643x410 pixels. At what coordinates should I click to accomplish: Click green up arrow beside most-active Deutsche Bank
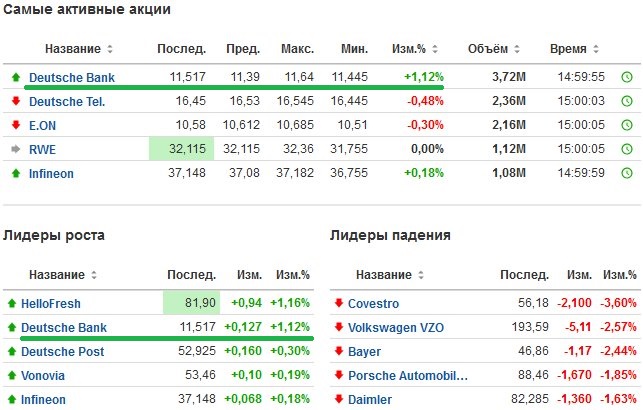tap(16, 77)
